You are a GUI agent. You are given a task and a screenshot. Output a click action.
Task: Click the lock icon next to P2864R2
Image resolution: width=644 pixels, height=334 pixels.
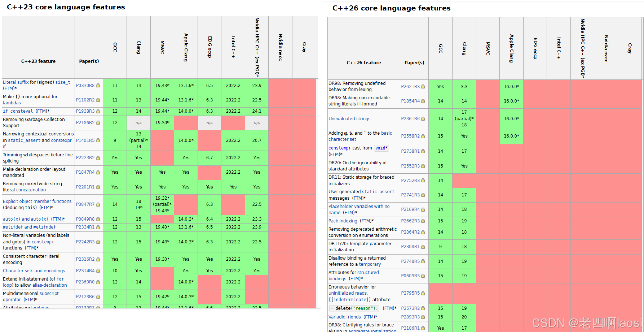(423, 232)
